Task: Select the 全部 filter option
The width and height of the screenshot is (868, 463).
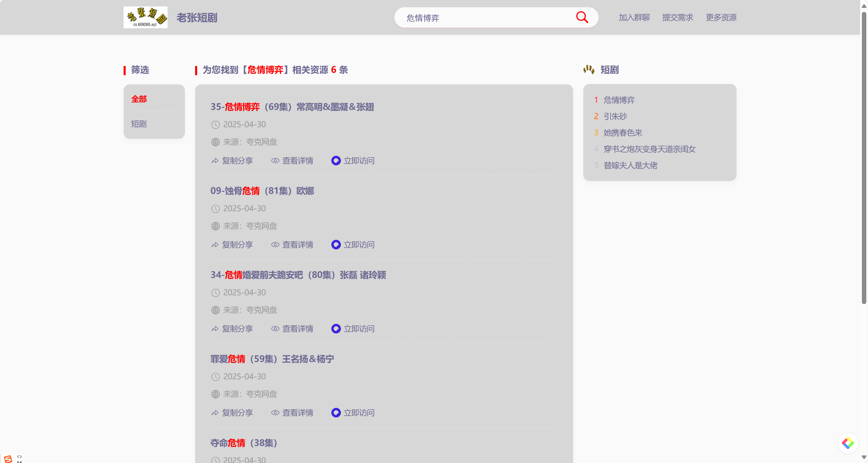Action: pos(139,99)
